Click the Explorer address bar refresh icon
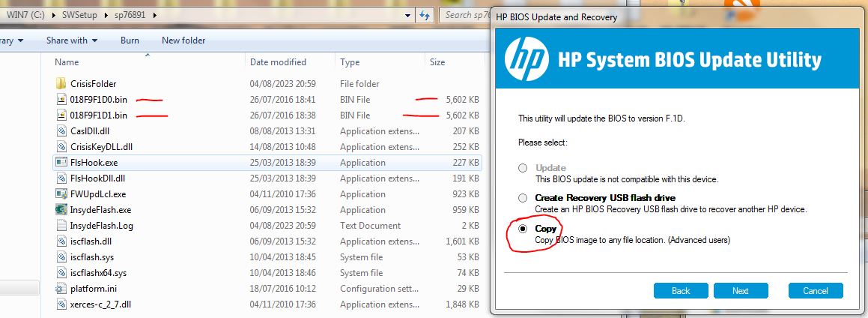868x318 pixels. click(x=425, y=15)
